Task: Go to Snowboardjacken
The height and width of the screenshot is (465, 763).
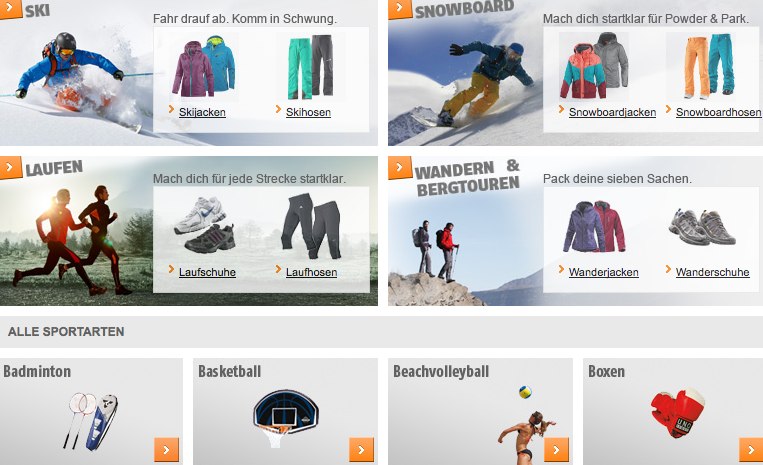Action: click(x=612, y=112)
